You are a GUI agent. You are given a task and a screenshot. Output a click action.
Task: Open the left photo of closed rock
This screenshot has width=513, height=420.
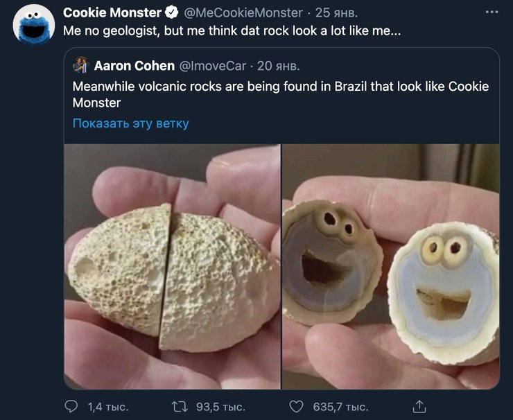(173, 266)
